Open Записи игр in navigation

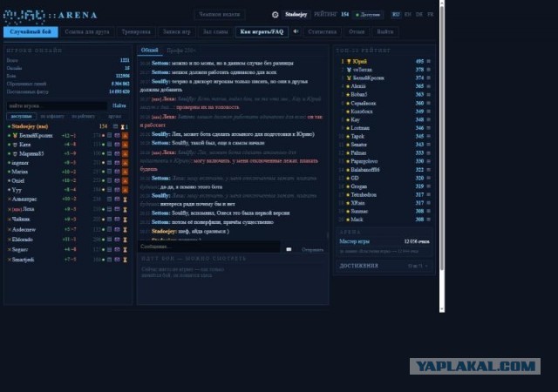click(177, 31)
